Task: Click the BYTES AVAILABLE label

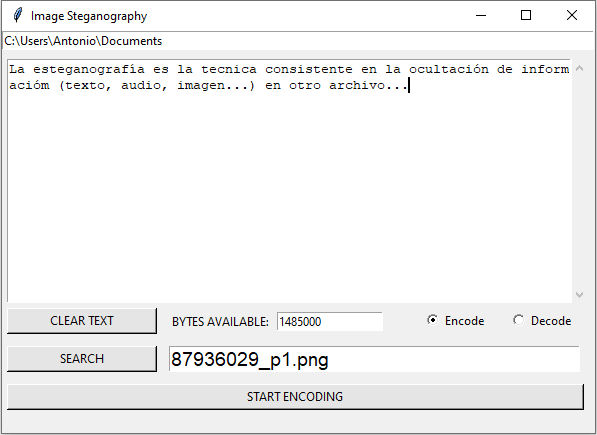Action: click(x=220, y=322)
